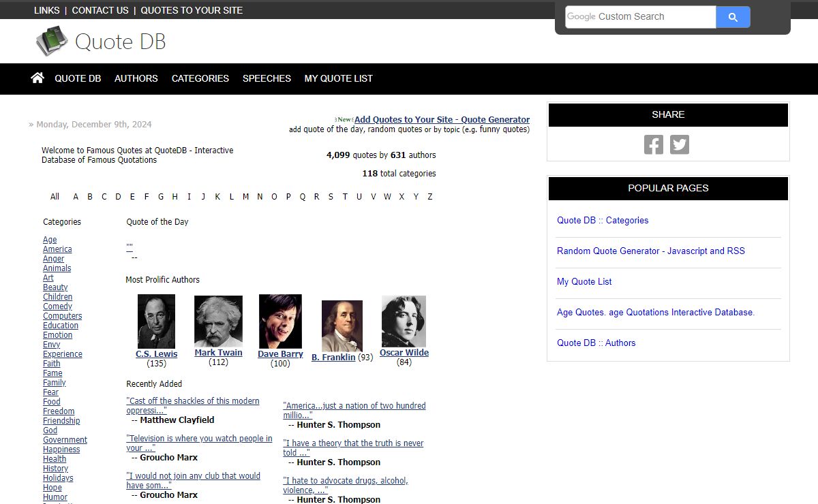Open the Computers category link
The image size is (818, 504).
[62, 316]
